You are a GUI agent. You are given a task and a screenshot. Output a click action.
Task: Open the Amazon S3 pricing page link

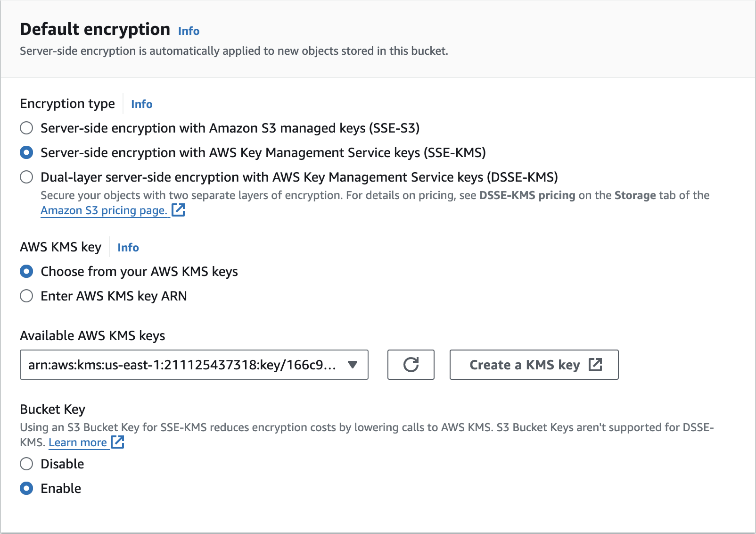tap(104, 210)
